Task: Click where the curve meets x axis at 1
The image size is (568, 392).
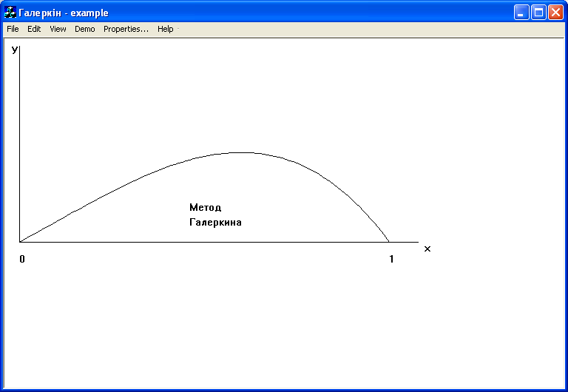Action: [389, 242]
